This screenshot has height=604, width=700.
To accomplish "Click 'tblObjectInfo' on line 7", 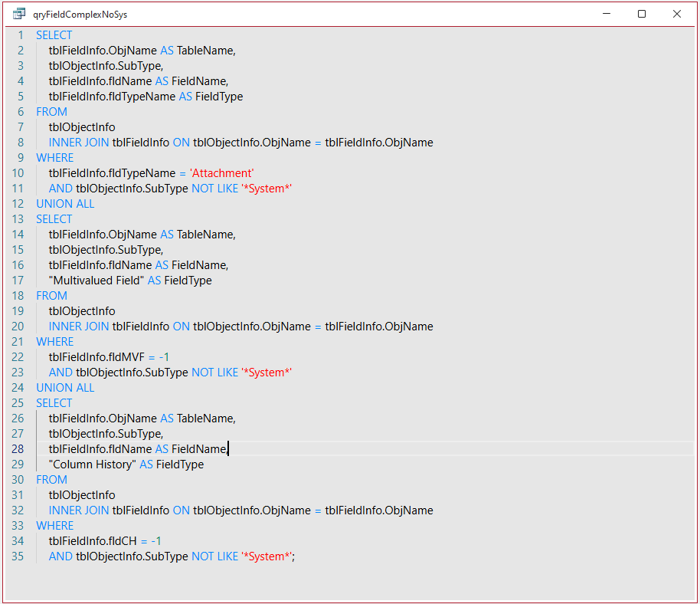I will point(82,127).
